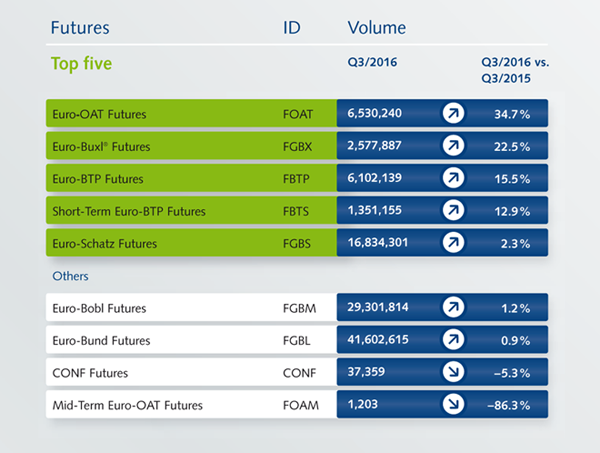Click the up arrow icon in Euro-OAT Futures row
This screenshot has width=600, height=453.
coord(455,113)
